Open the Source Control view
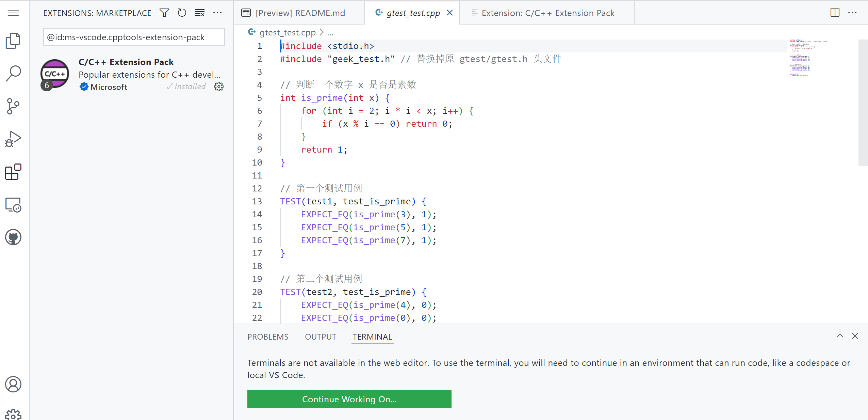868x420 pixels. pyautogui.click(x=13, y=106)
